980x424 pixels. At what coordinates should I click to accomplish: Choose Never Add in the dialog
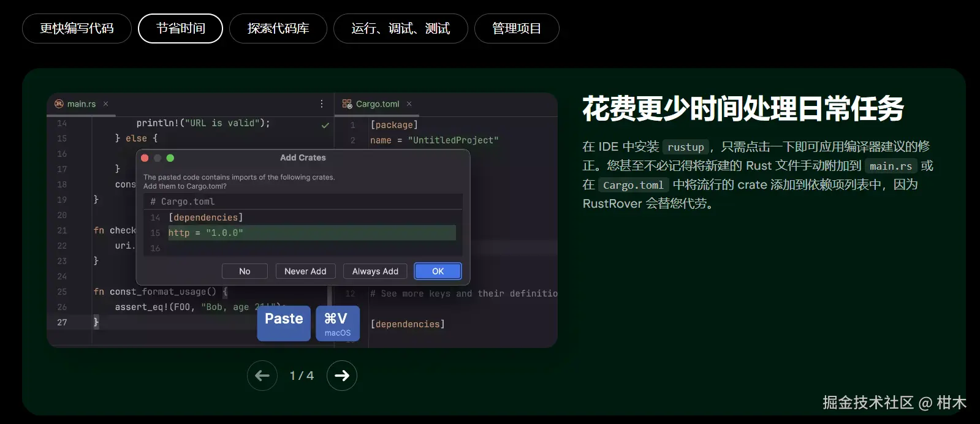305,271
